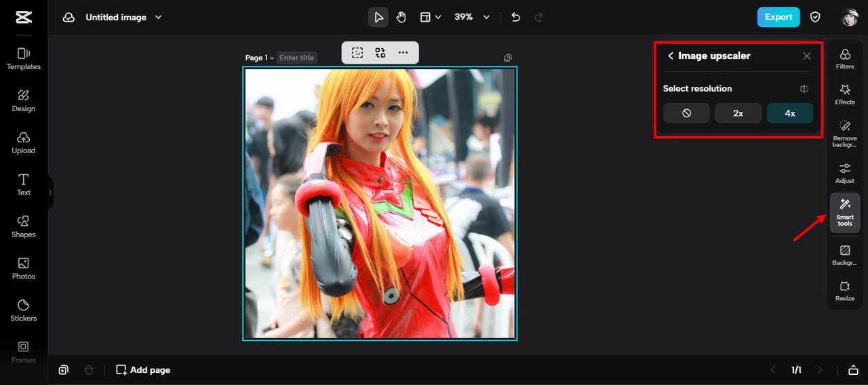Click the cloud save status icon
The width and height of the screenshot is (868, 385).
coord(68,18)
